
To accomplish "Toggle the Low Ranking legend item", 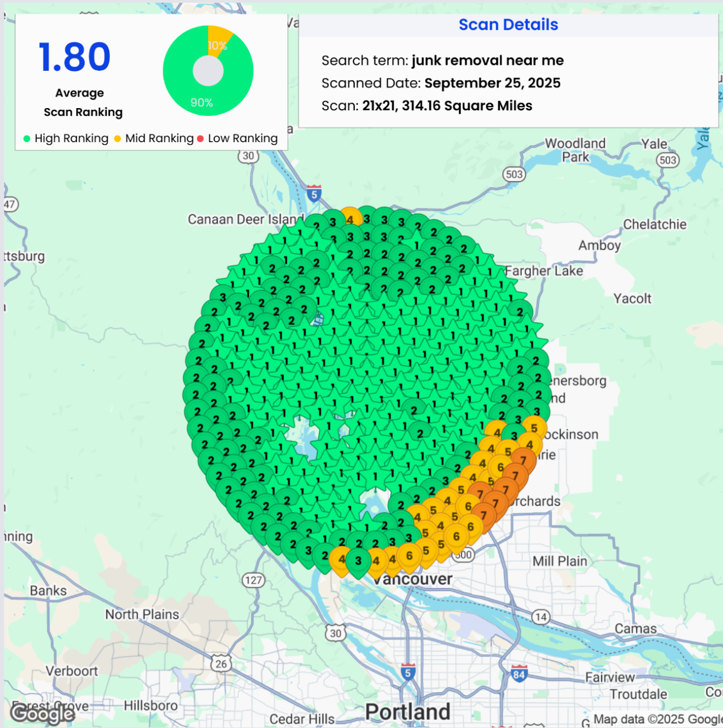I will click(x=237, y=138).
